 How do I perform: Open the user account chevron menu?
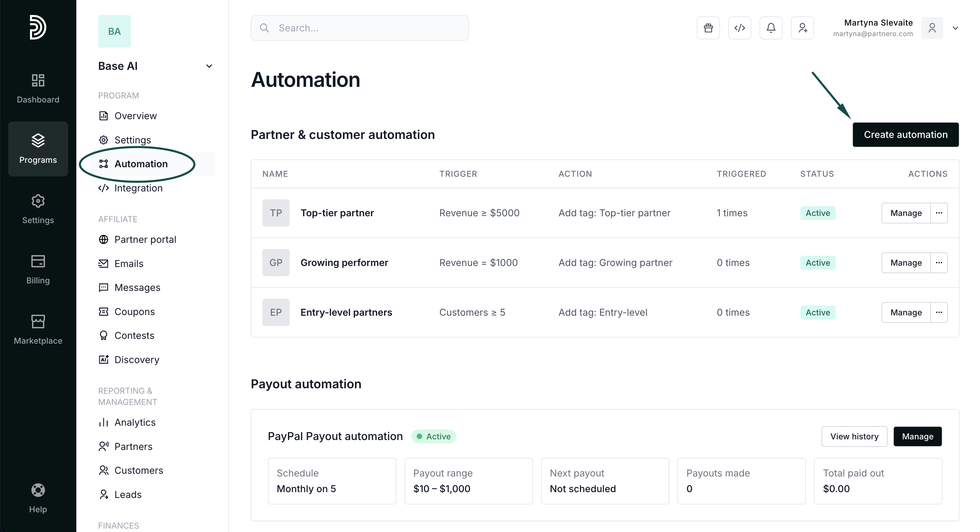pos(955,28)
